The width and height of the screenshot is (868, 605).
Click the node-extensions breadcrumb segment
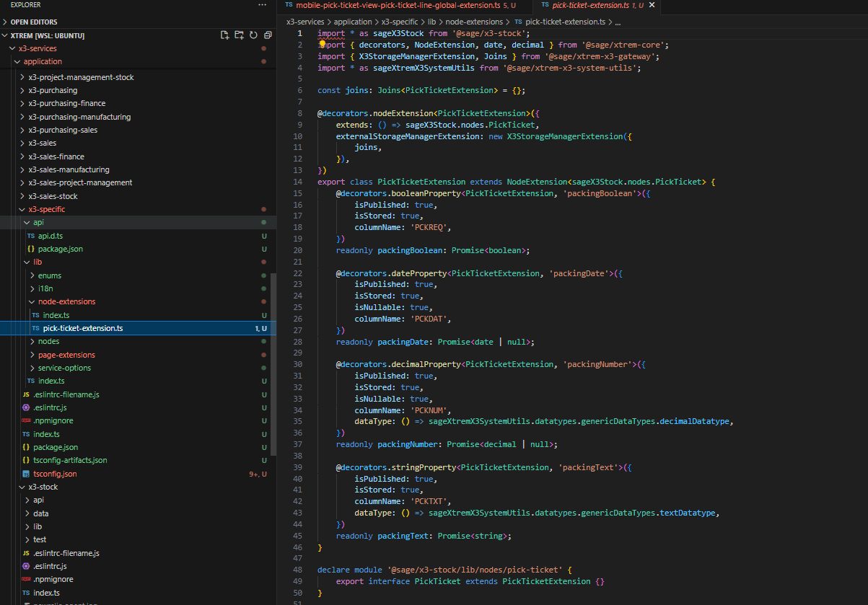pyautogui.click(x=475, y=22)
